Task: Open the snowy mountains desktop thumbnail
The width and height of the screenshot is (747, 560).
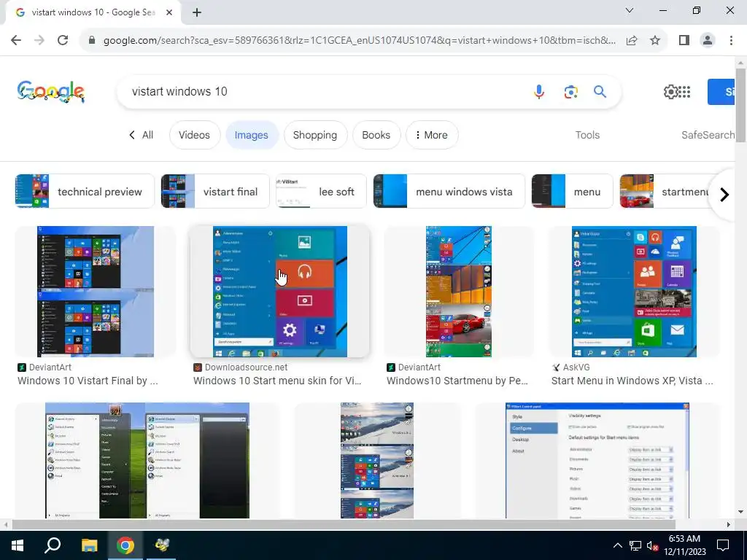Action: click(x=377, y=461)
